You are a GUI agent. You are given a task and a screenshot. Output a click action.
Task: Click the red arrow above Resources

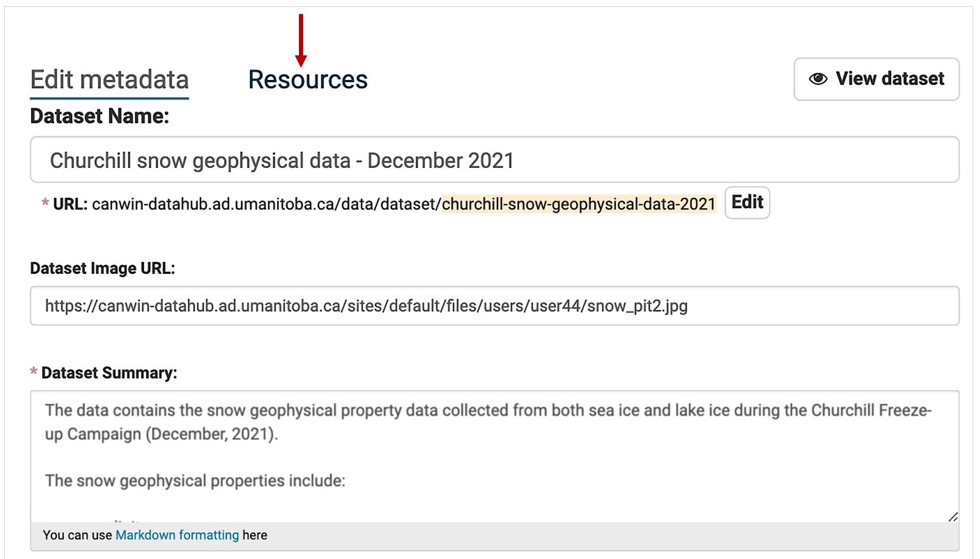pyautogui.click(x=300, y=41)
